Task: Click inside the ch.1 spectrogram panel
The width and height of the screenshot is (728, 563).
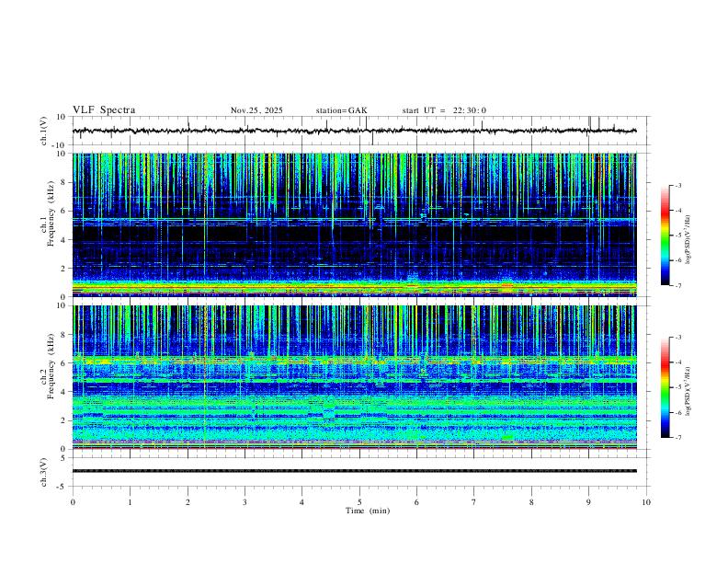Action: [354, 224]
